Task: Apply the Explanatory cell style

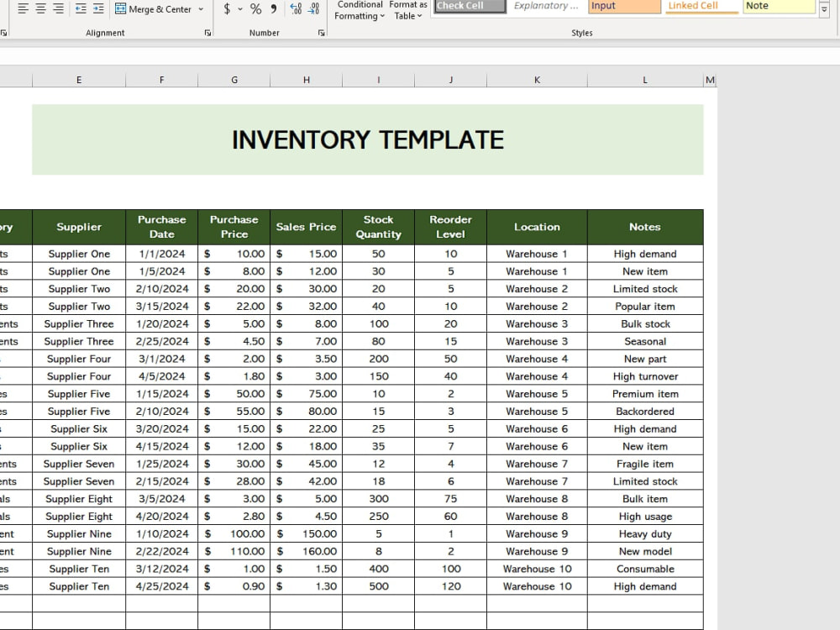Action: click(x=547, y=6)
